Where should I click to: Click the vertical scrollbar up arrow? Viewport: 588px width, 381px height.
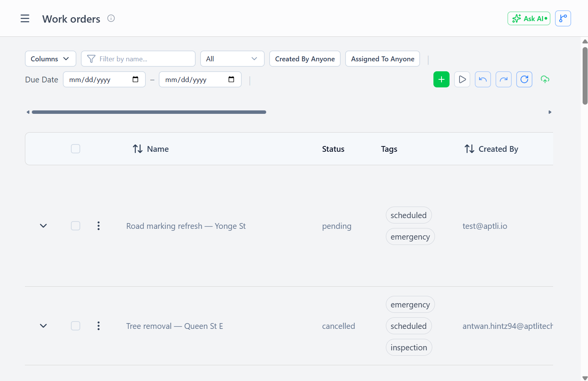pos(585,41)
